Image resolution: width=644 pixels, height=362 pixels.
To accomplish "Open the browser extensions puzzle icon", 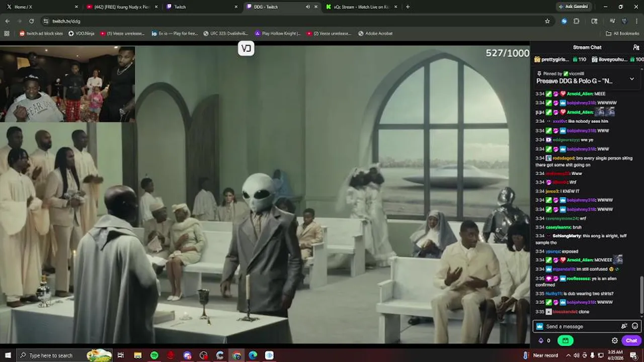I will click(x=577, y=21).
